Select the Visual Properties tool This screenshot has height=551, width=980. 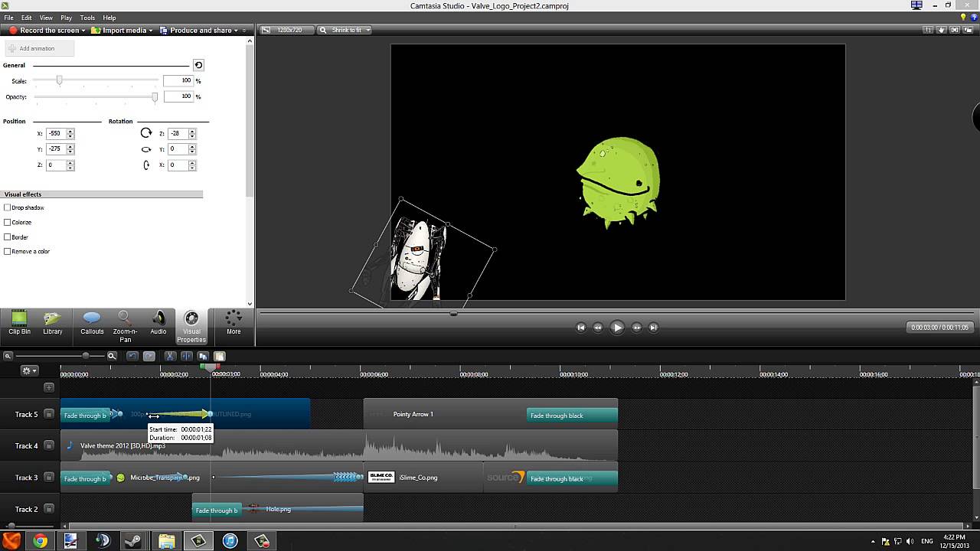pyautogui.click(x=191, y=327)
